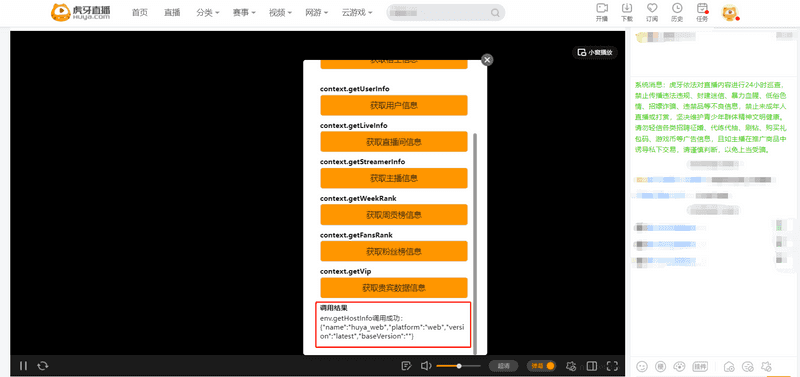The image size is (800, 377).
Task: Click the magnifier search icon
Action: pos(495,13)
